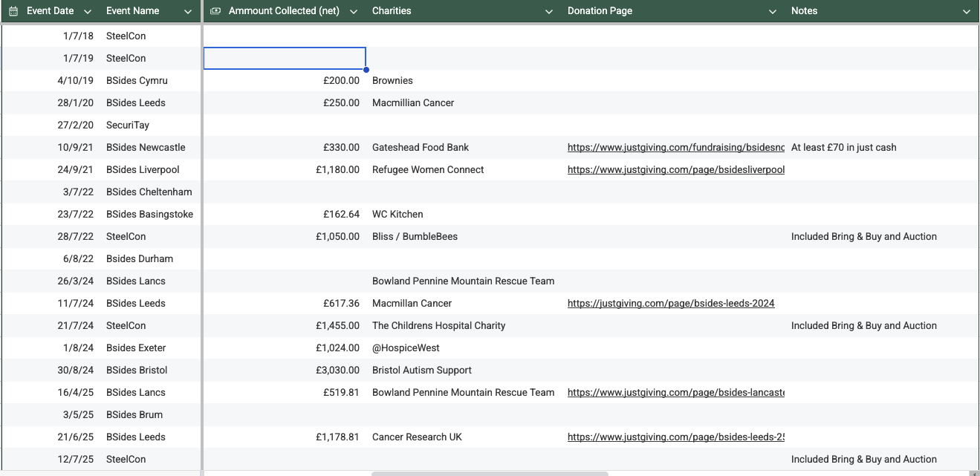Select the Gateshead Food Bank cell
980x476 pixels.
465,148
